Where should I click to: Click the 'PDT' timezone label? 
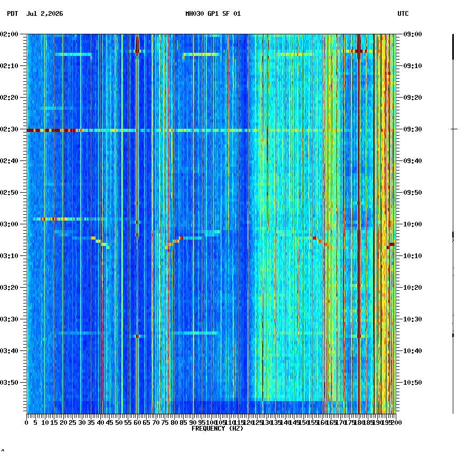point(13,14)
